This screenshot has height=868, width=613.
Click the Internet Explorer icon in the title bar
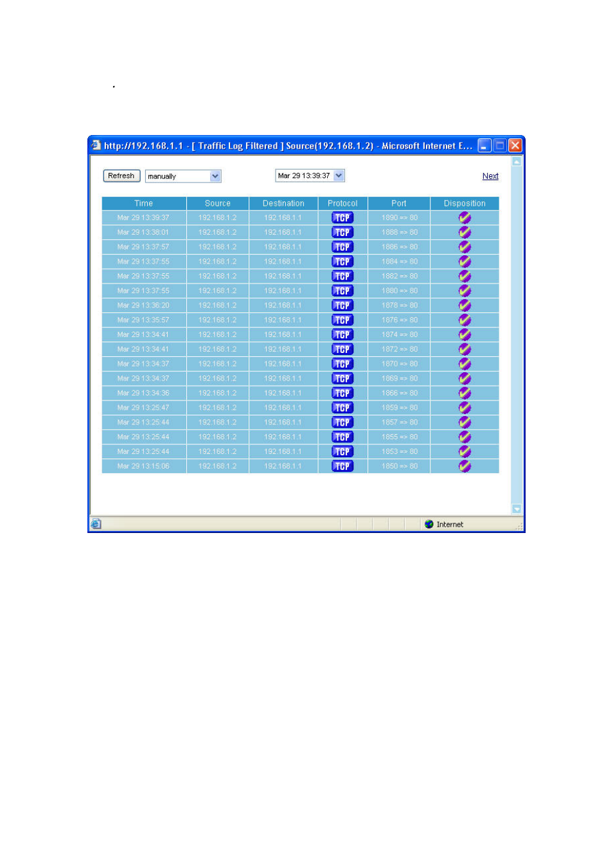tap(96, 145)
